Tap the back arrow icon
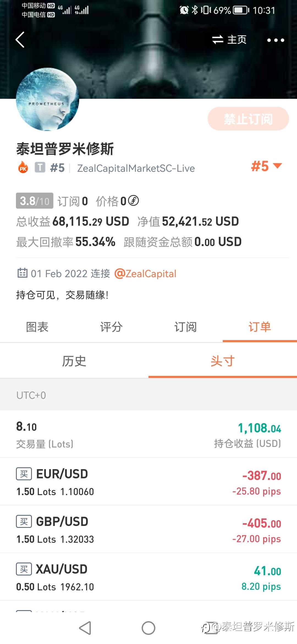This screenshot has width=297, height=644. [20, 40]
